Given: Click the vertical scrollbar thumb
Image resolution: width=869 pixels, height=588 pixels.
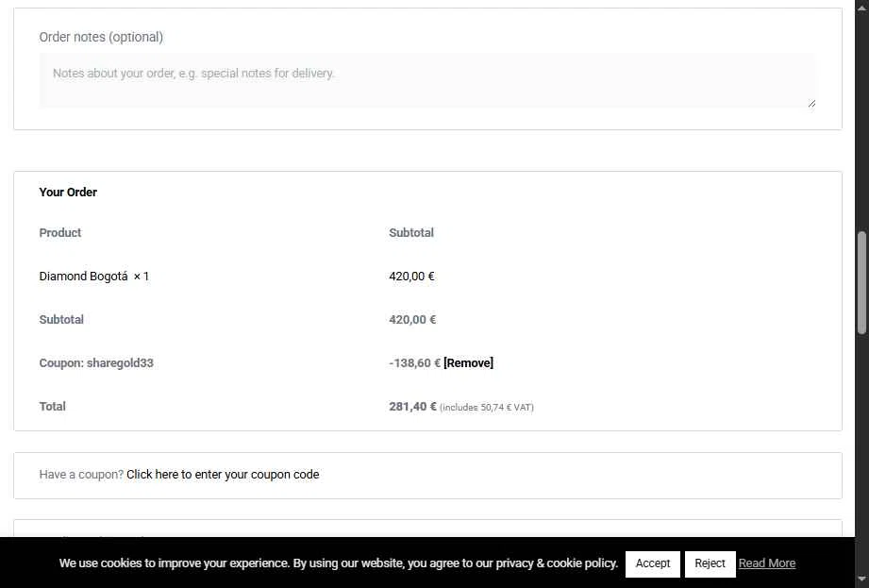Looking at the screenshot, I should [x=861, y=282].
